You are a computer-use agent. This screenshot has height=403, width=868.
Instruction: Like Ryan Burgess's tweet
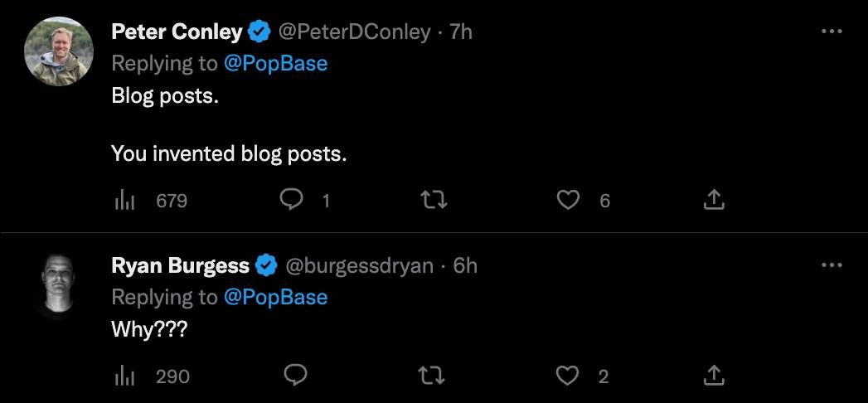point(568,376)
